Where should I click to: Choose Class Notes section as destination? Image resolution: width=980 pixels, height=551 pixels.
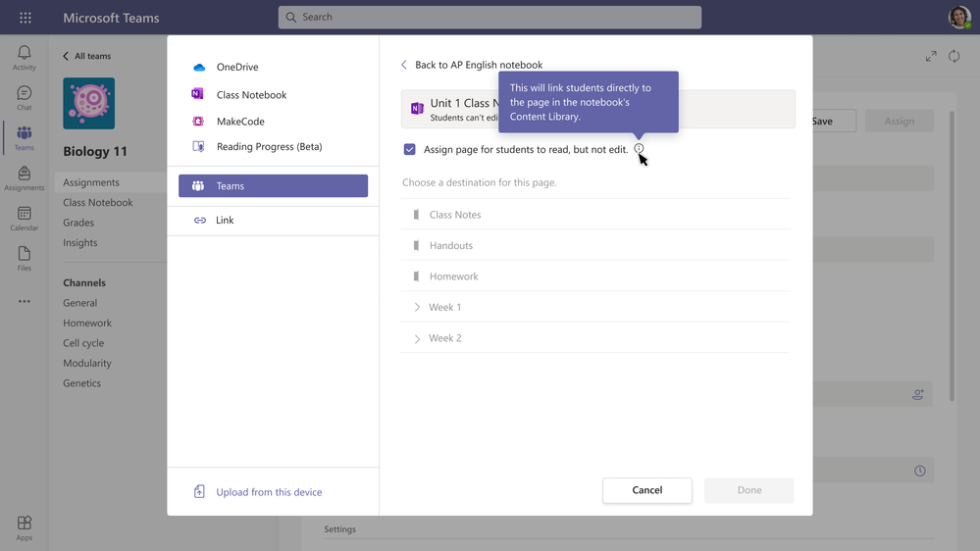[595, 215]
